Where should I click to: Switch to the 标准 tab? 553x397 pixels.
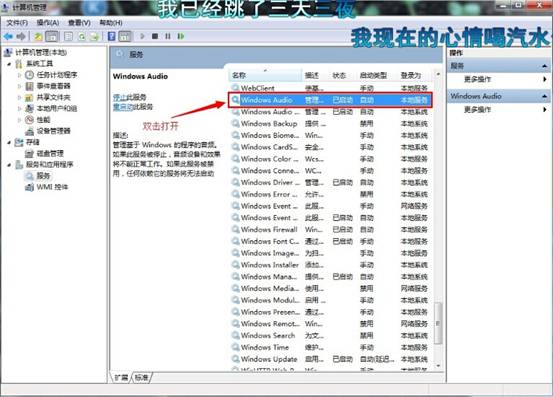pyautogui.click(x=142, y=378)
